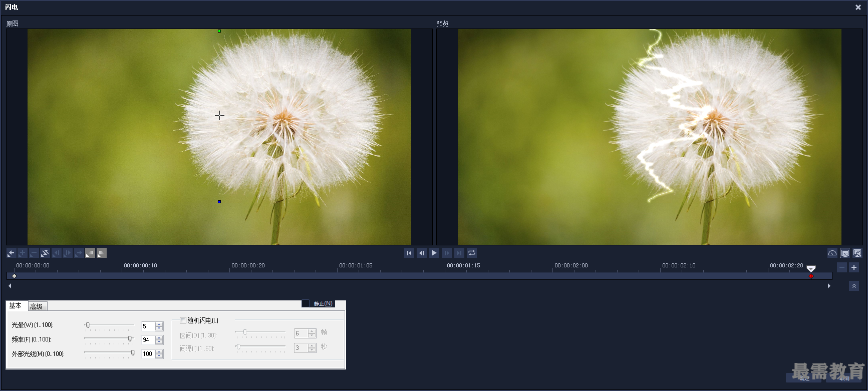The width and height of the screenshot is (868, 391).
Task: Decrease the 光晕 value with down arrow
Action: 159,328
